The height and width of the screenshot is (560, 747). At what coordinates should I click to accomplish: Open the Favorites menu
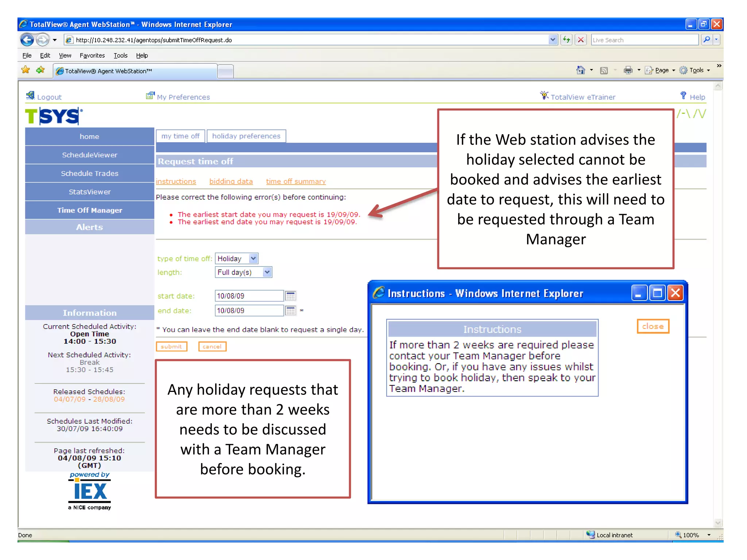tap(92, 55)
